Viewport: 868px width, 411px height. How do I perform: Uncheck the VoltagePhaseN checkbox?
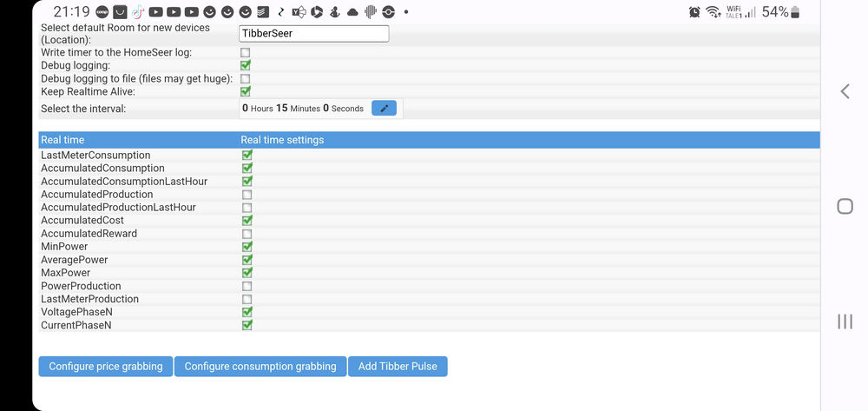247,312
